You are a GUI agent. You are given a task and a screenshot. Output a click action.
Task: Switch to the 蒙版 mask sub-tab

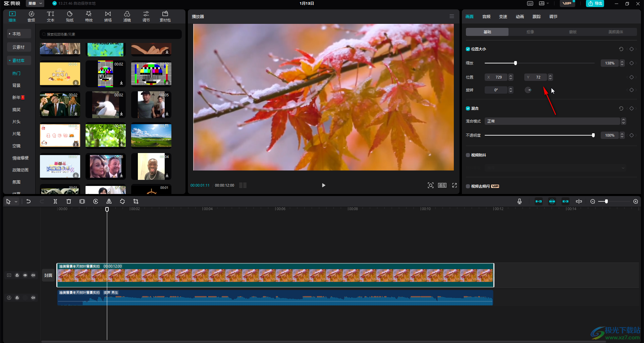[x=573, y=32]
